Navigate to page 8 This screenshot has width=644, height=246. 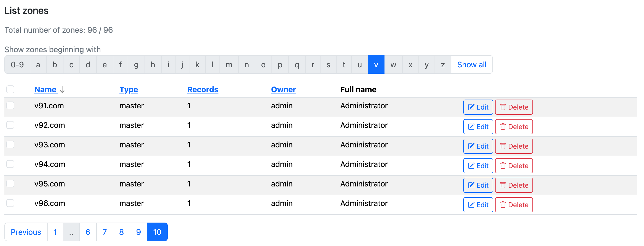coord(121,232)
